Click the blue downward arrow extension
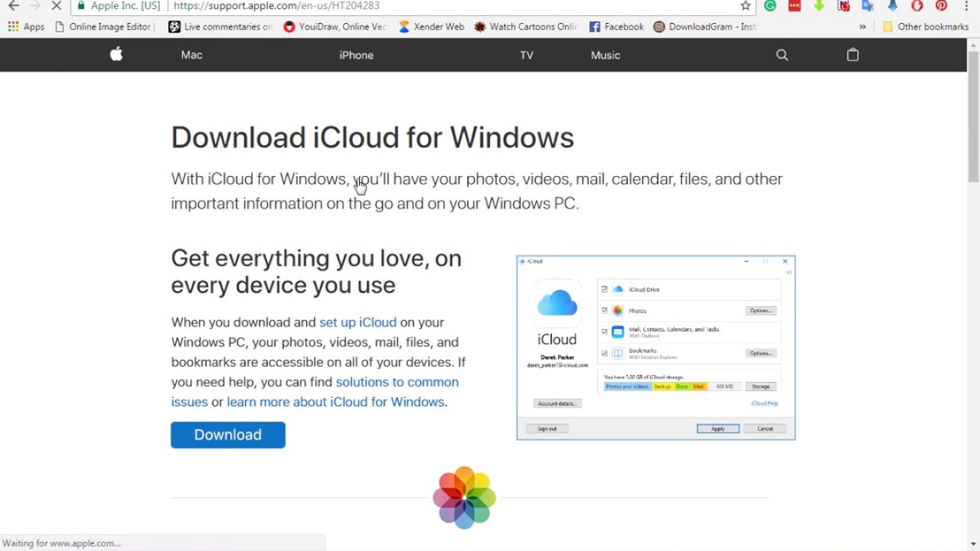Image resolution: width=980 pixels, height=551 pixels. [893, 6]
